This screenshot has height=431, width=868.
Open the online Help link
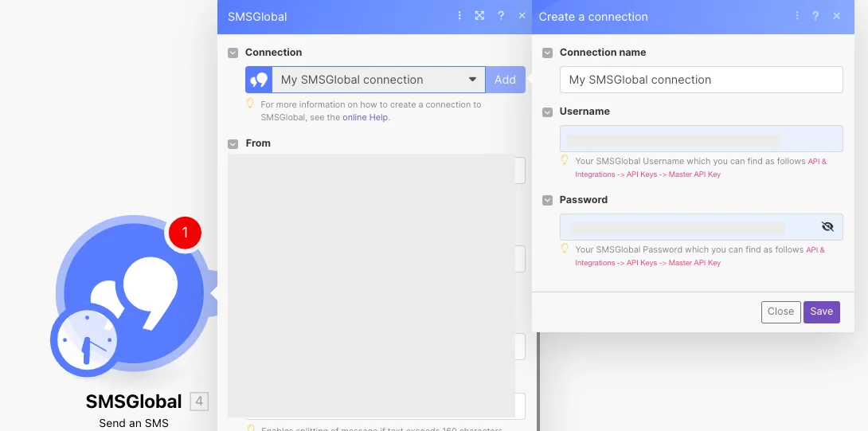[x=366, y=117]
